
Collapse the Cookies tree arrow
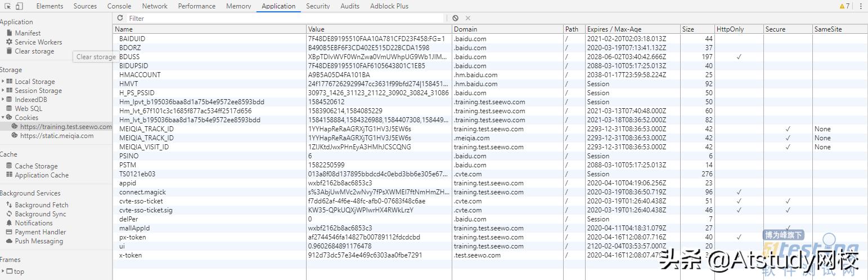[x=3, y=118]
